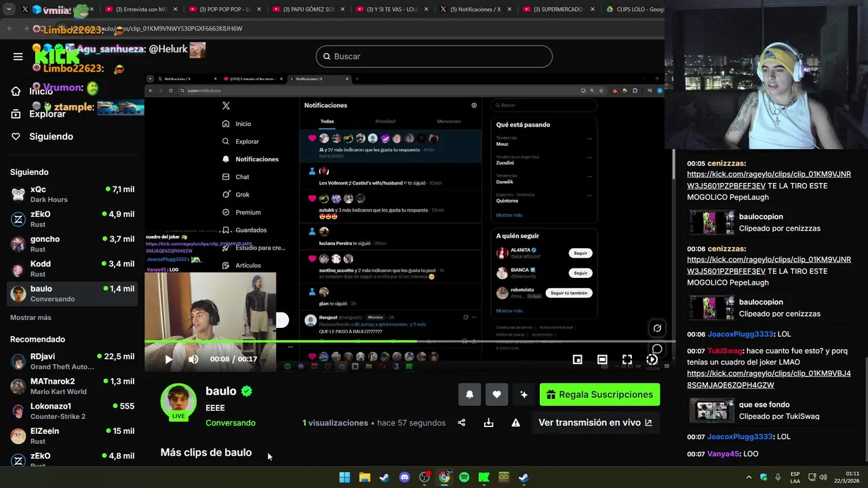The image size is (868, 488).
Task: Click Regala Suscripciones button
Action: [599, 394]
